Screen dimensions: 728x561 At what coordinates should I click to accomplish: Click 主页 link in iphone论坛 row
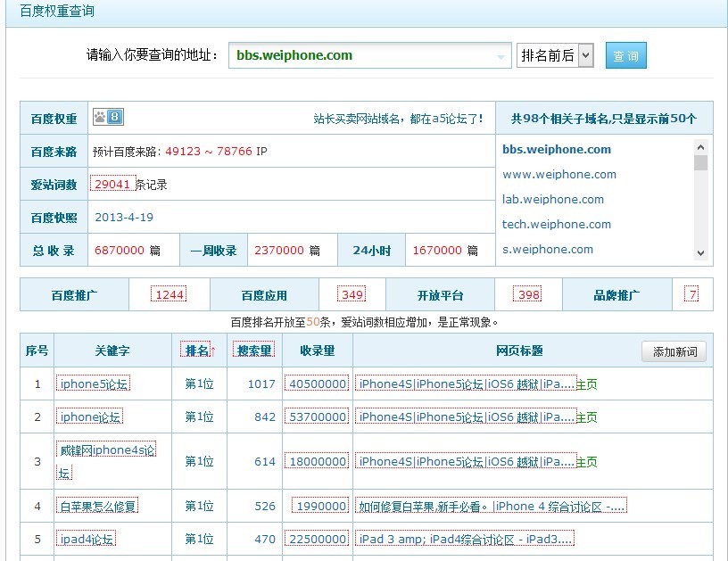click(x=587, y=417)
